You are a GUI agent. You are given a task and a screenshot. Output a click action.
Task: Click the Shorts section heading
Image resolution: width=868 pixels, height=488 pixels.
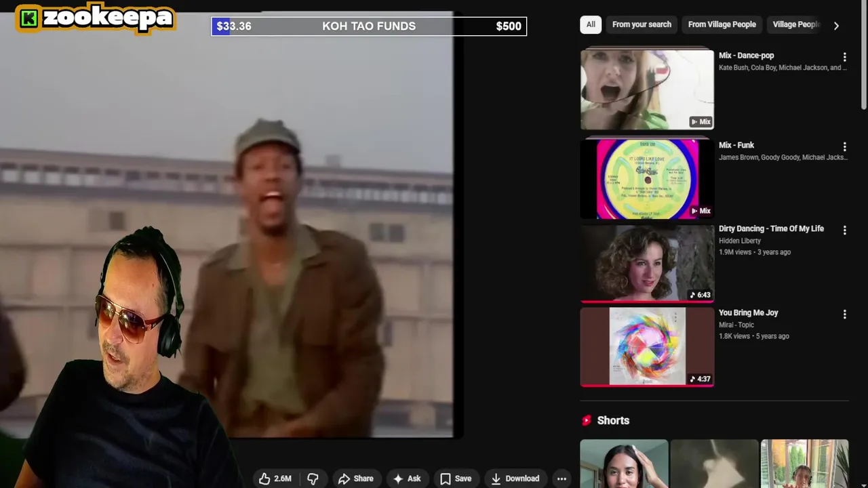click(x=613, y=420)
